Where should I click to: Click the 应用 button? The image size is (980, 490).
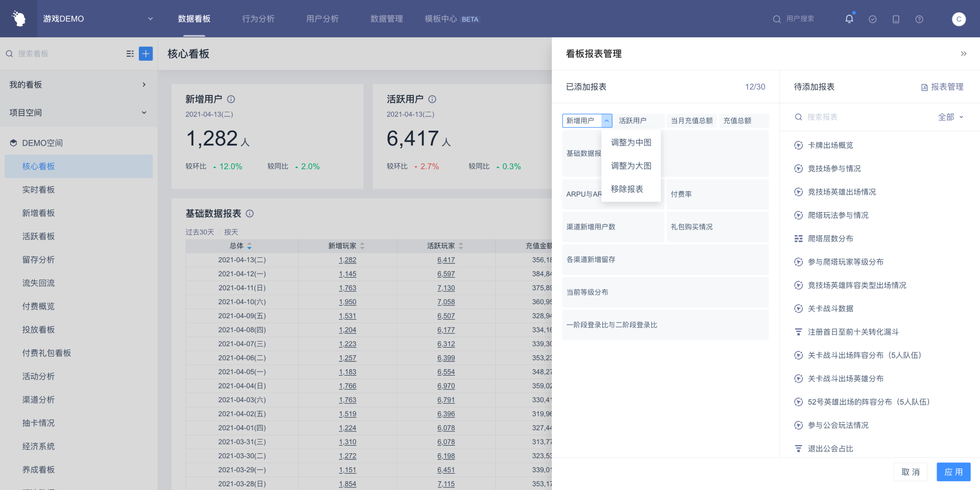(953, 472)
